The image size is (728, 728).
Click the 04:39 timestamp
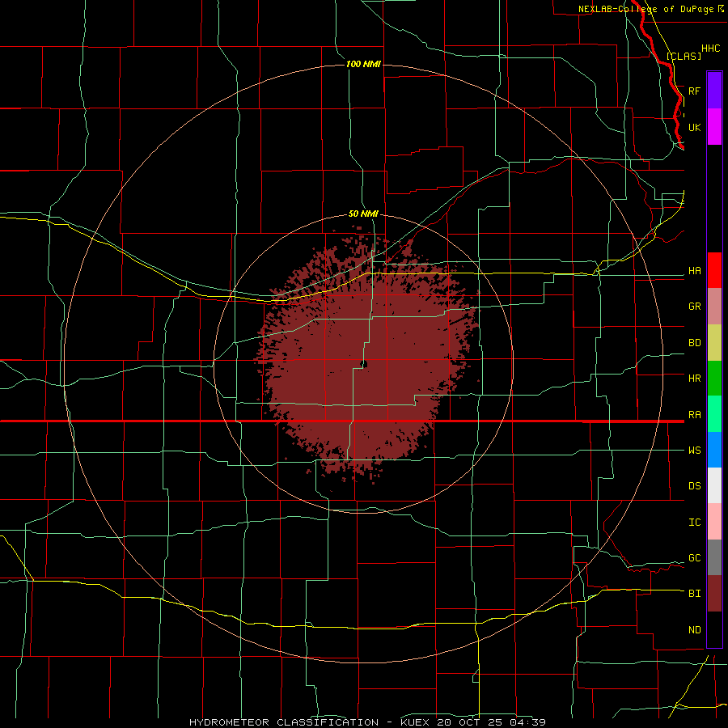527,722
